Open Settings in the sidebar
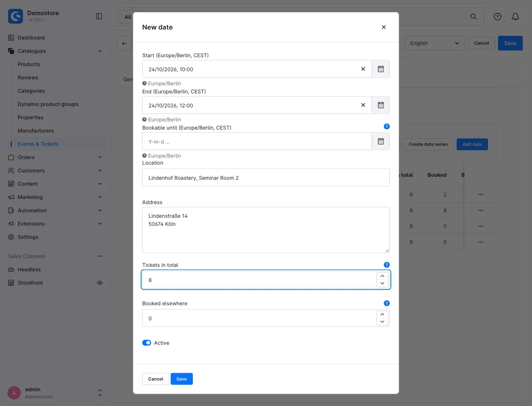Image resolution: width=532 pixels, height=406 pixels. 28,237
